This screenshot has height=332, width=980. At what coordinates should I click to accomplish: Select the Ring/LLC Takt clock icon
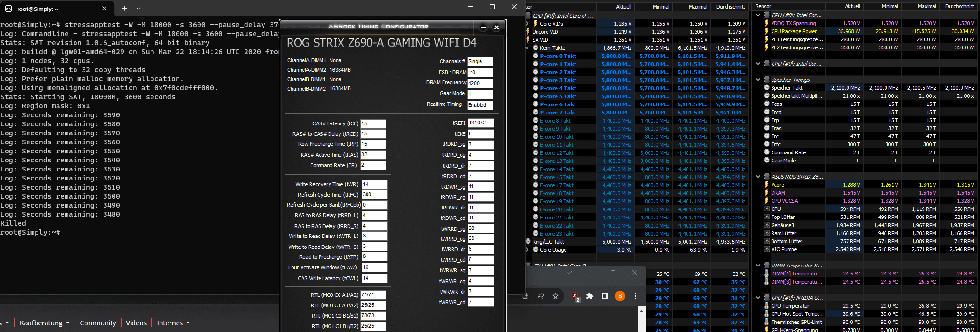(528, 242)
